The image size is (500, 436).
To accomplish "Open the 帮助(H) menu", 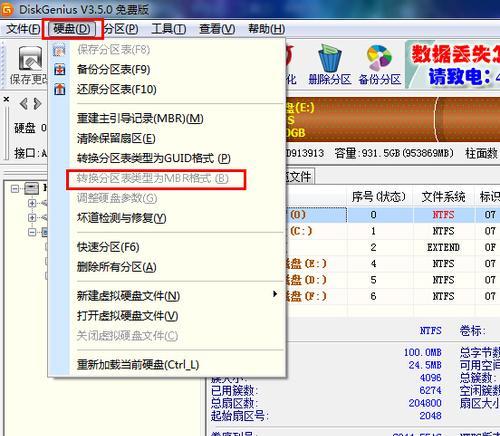I will [x=266, y=29].
